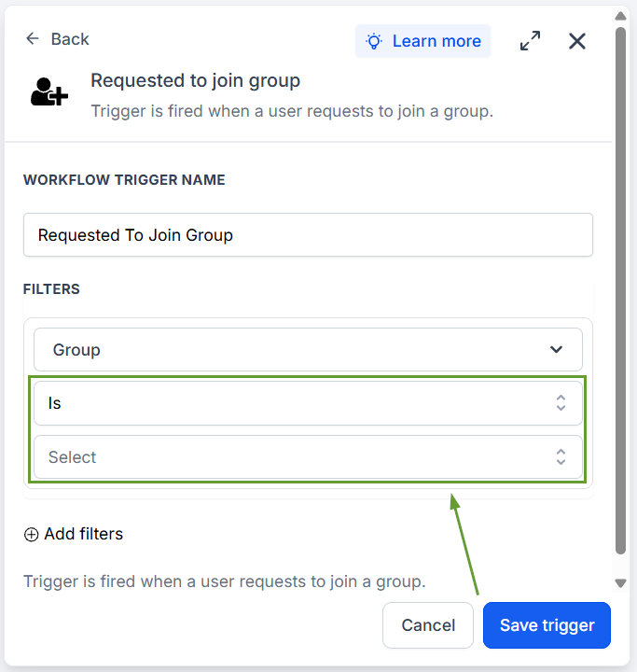Viewport: 637px width, 672px height.
Task: Click the up-down arrows on the Is field
Action: pyautogui.click(x=561, y=403)
